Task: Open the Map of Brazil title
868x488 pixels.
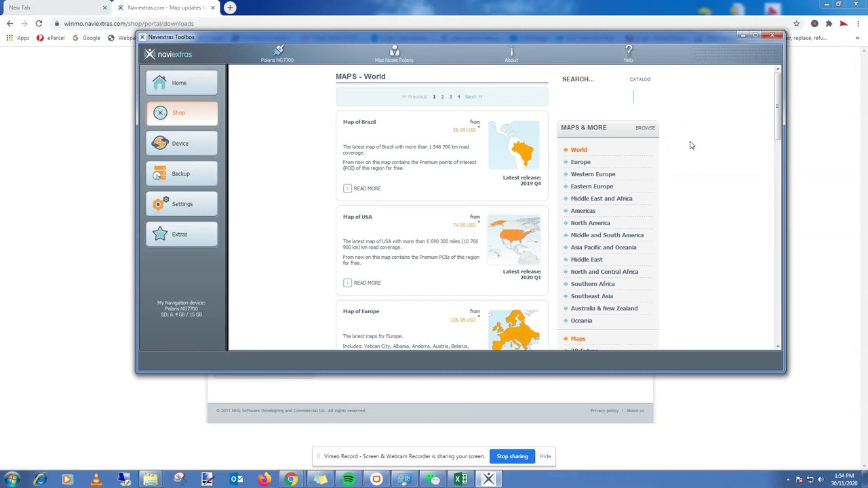Action: click(359, 122)
